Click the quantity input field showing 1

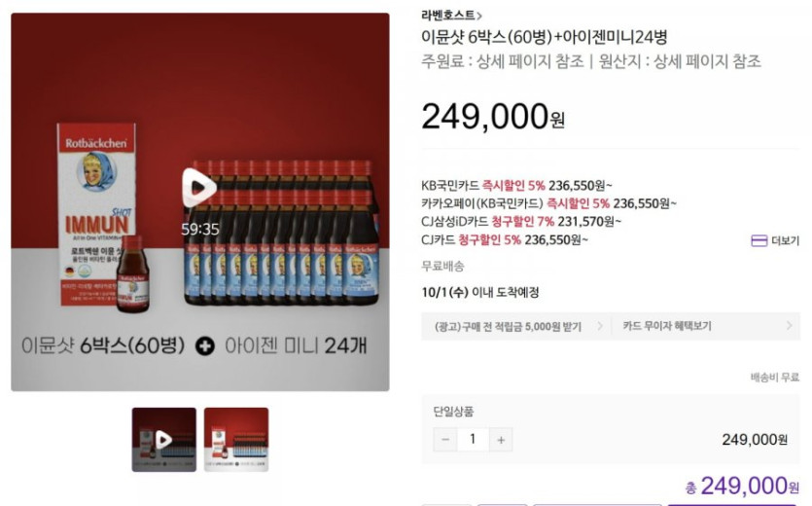click(473, 440)
